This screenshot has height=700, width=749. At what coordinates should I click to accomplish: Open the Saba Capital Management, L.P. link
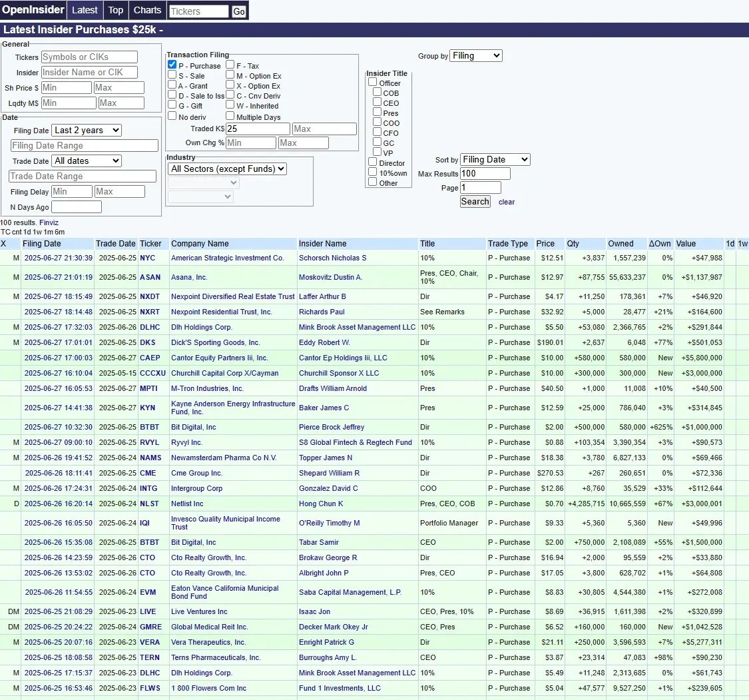point(350,593)
